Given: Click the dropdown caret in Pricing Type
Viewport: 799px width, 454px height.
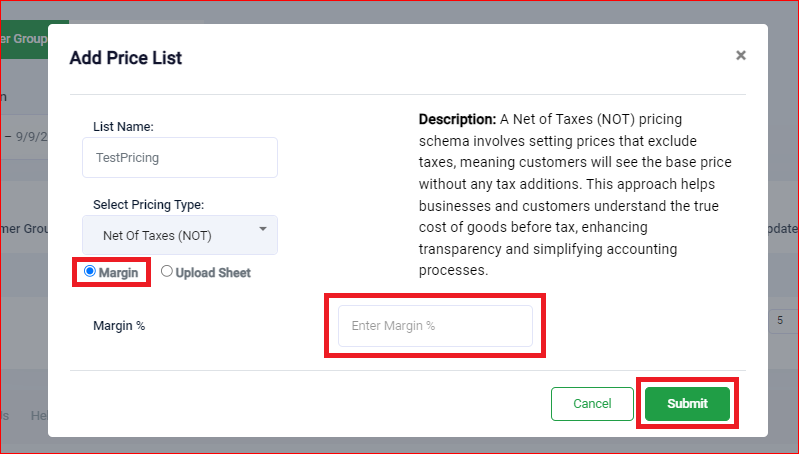Looking at the screenshot, I should point(263,229).
